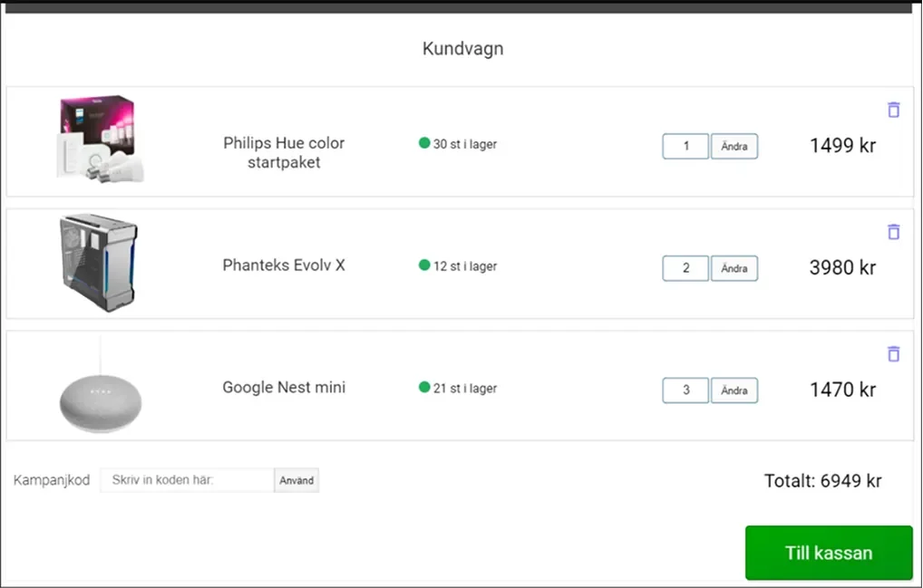This screenshot has height=588, width=923.
Task: Click trash icon for Google Nest mini
Action: click(x=893, y=354)
